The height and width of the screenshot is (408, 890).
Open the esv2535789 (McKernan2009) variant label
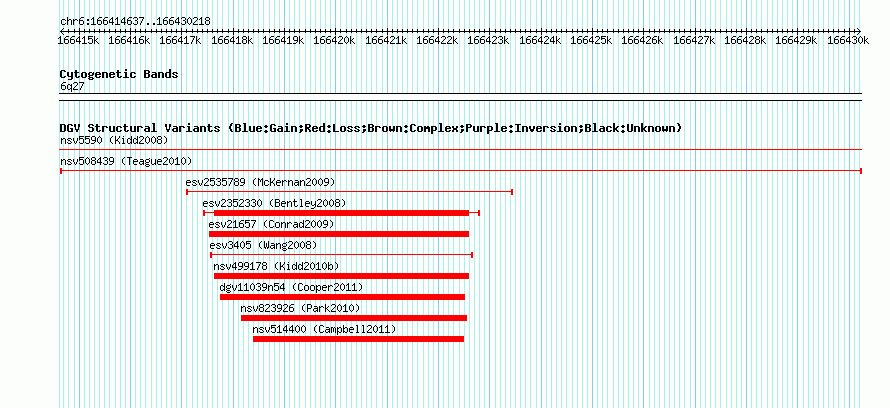click(x=261, y=182)
